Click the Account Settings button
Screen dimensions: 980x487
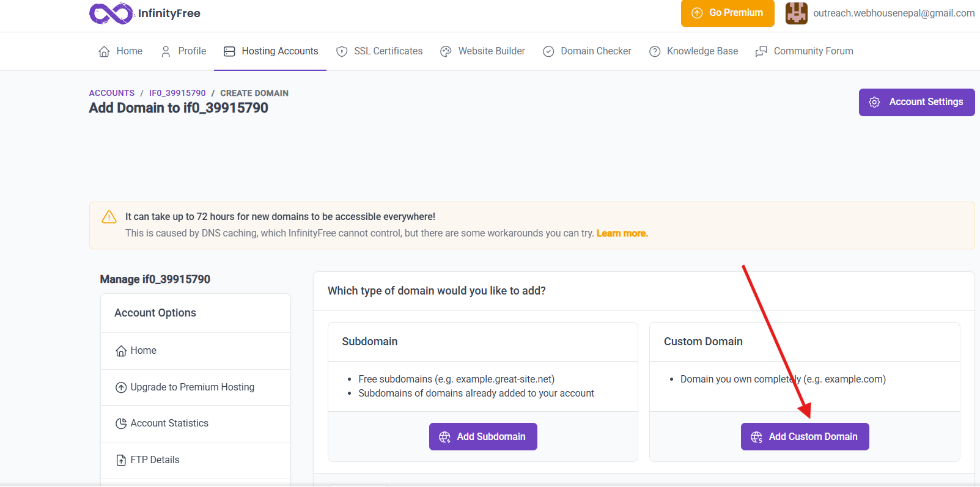point(916,102)
